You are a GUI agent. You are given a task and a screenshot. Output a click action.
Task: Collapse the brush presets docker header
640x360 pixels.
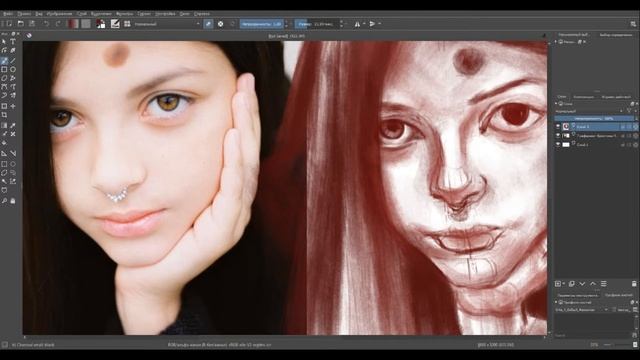556,302
